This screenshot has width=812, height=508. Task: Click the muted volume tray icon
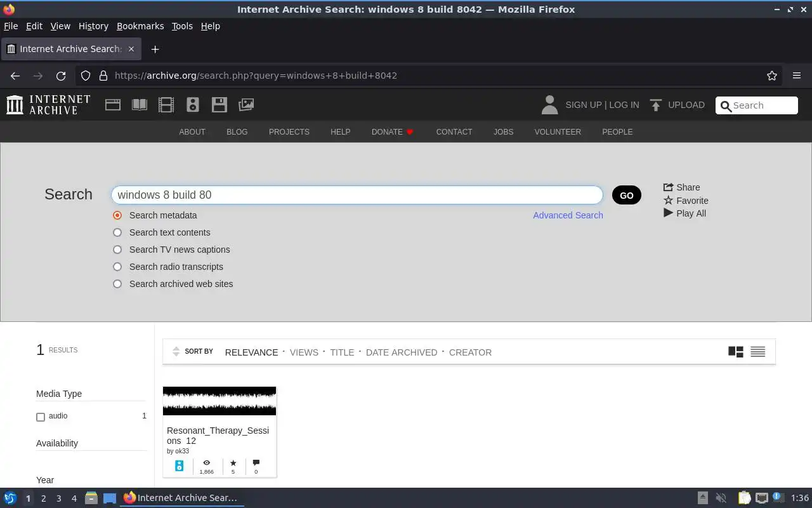[x=721, y=498]
